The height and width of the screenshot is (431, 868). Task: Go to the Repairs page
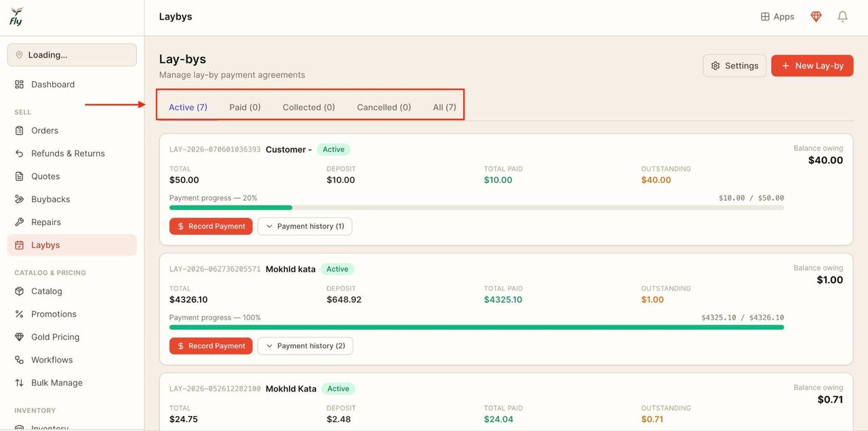coord(72,222)
